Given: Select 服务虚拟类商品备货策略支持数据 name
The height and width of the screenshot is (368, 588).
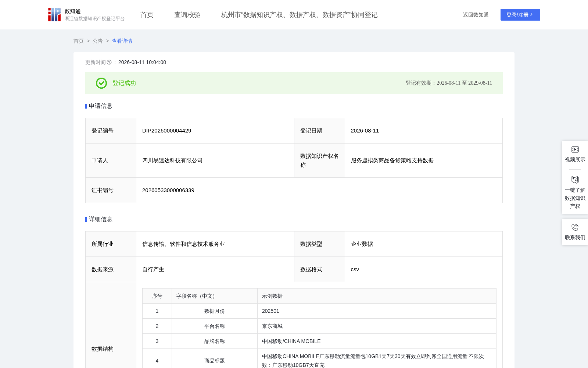Looking at the screenshot, I should pyautogui.click(x=392, y=160).
